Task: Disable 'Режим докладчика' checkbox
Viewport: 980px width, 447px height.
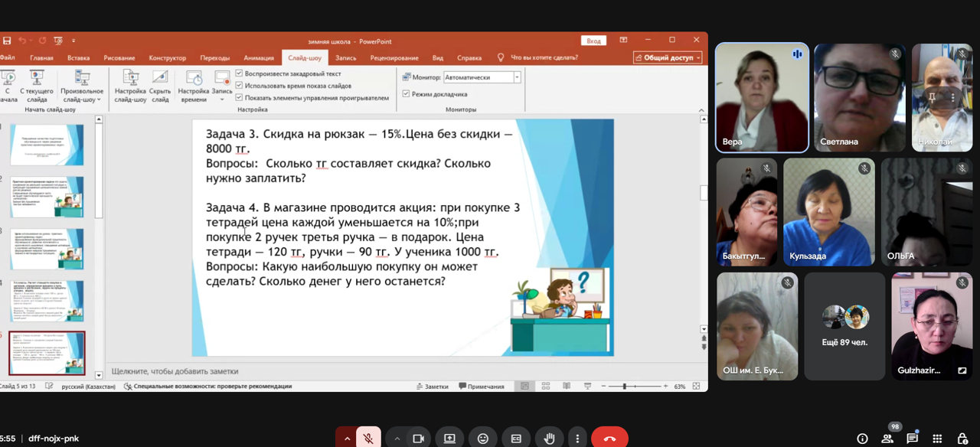Action: pyautogui.click(x=406, y=94)
